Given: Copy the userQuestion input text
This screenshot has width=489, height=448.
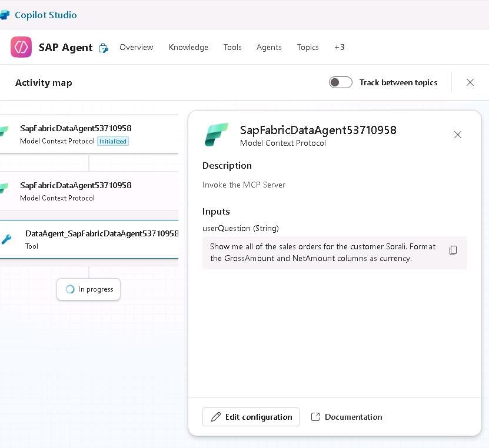Looking at the screenshot, I should 453,250.
